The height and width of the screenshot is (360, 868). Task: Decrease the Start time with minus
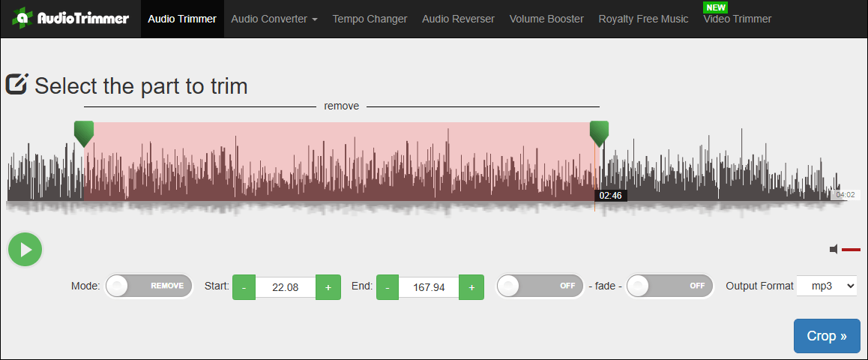pos(244,287)
